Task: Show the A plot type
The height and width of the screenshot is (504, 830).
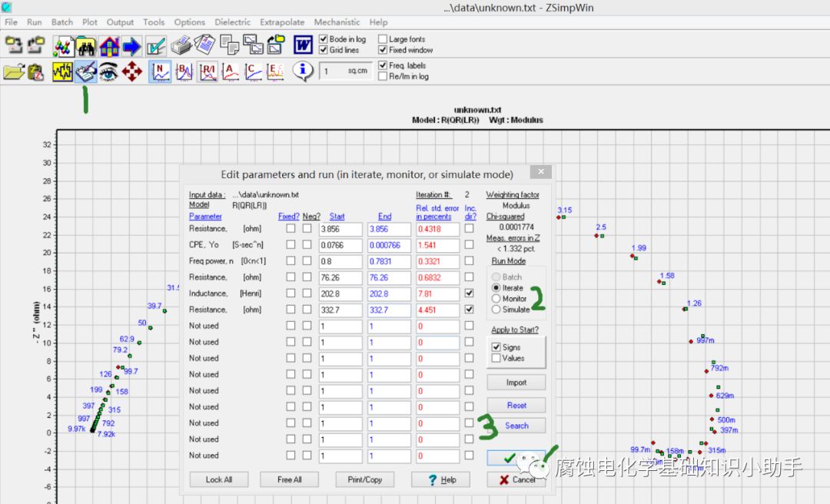Action: coord(231,71)
